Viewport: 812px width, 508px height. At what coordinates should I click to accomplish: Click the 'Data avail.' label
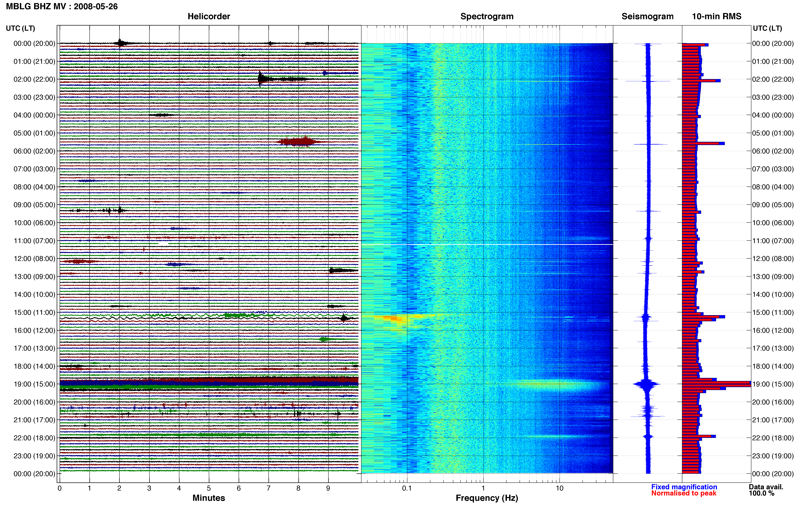point(766,487)
